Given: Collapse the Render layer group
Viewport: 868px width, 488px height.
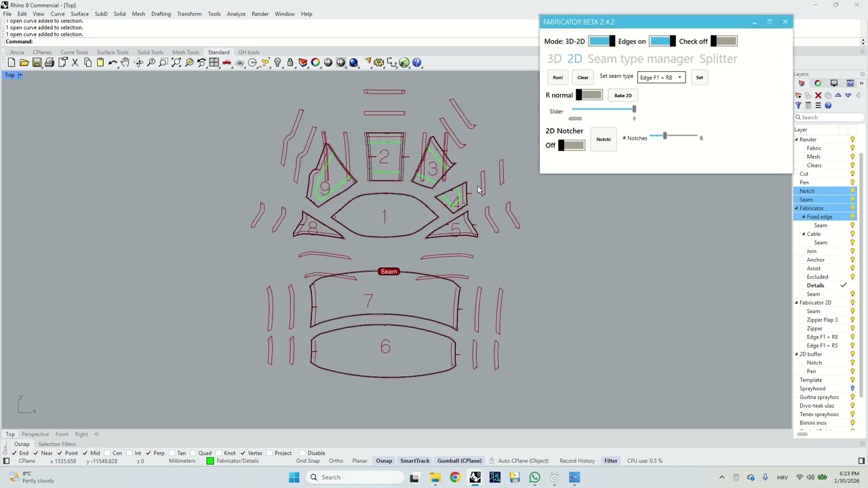Looking at the screenshot, I should coord(797,140).
